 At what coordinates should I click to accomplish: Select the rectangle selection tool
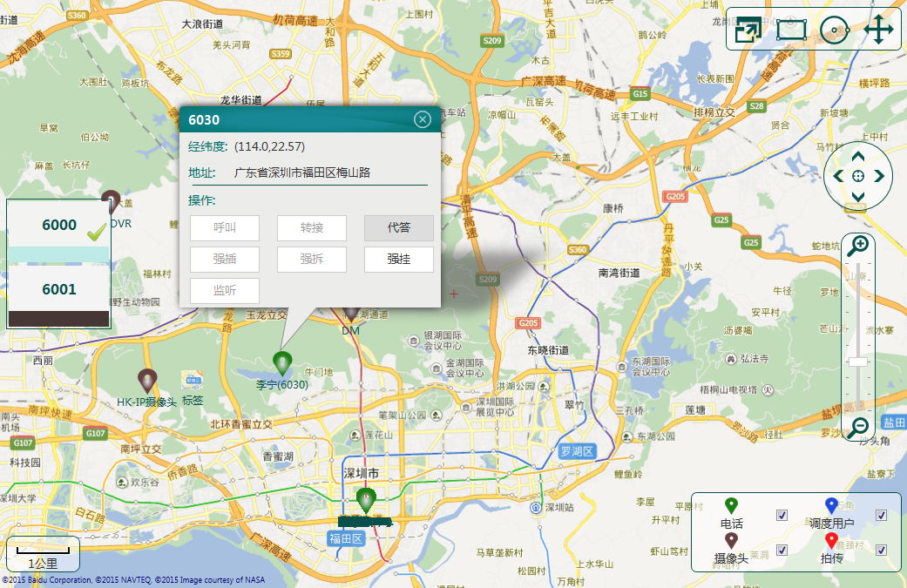pyautogui.click(x=791, y=30)
